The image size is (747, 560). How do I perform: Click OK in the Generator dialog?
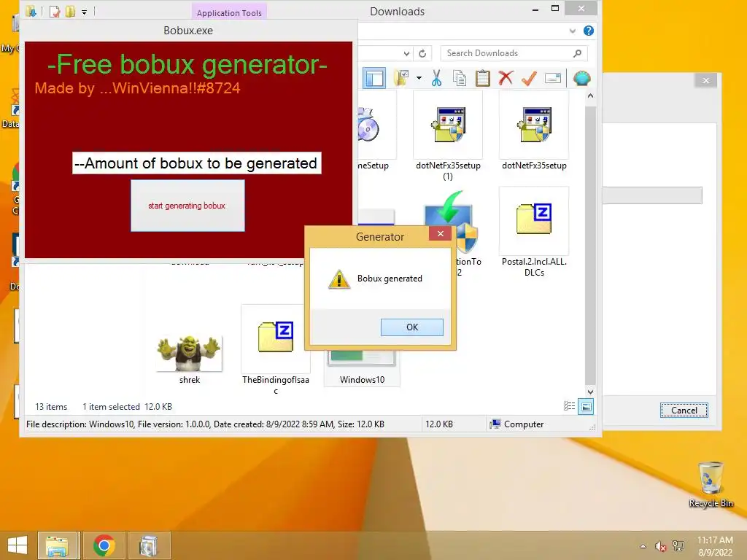pos(411,327)
